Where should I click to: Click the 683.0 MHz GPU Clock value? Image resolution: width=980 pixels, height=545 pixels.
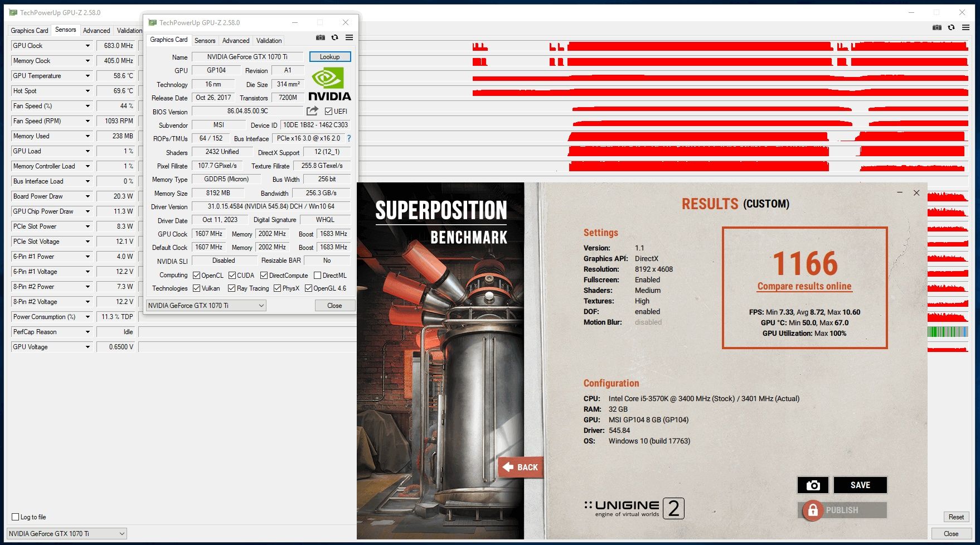point(115,46)
